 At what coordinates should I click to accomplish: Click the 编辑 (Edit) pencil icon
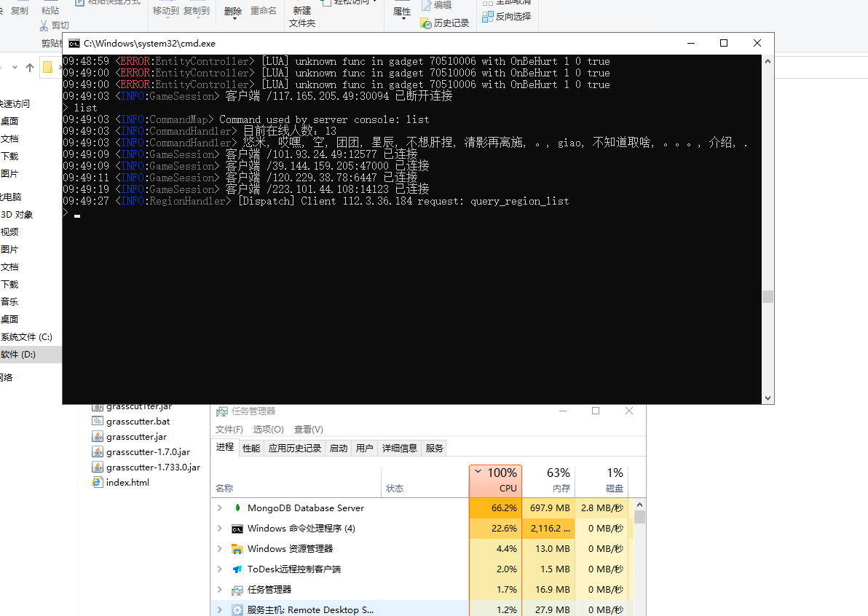click(x=427, y=6)
